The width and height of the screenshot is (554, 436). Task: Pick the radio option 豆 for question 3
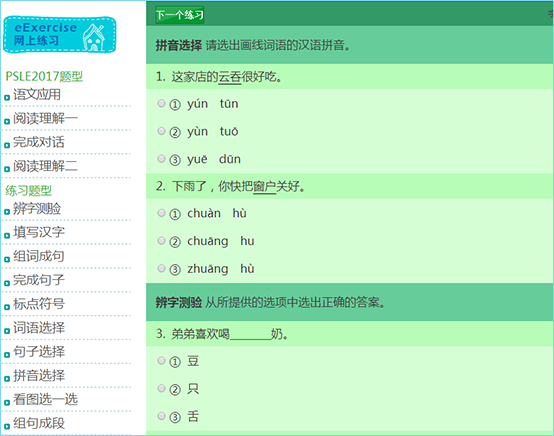(x=161, y=360)
